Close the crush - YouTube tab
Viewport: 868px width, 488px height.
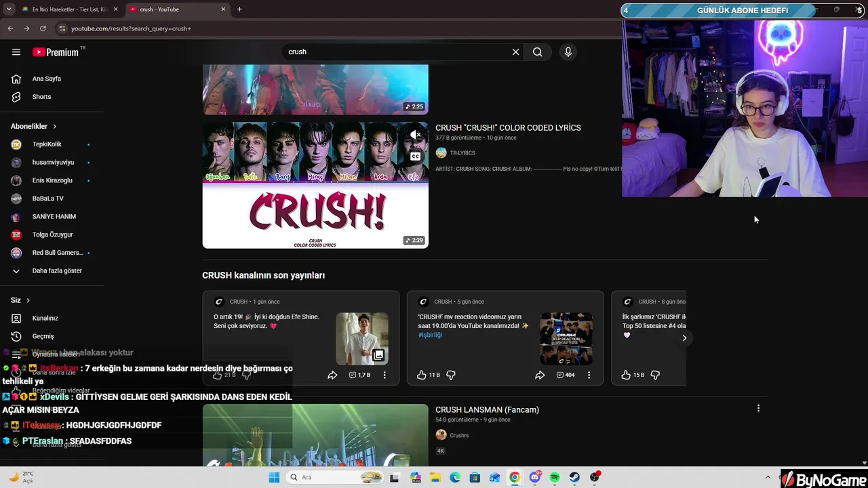pos(223,9)
